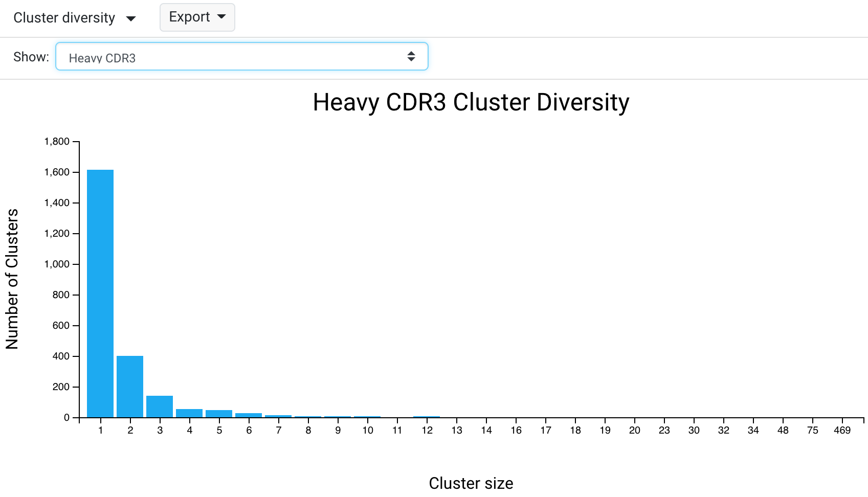The width and height of the screenshot is (868, 497).
Task: Click the Cluster size axis label
Action: [471, 483]
